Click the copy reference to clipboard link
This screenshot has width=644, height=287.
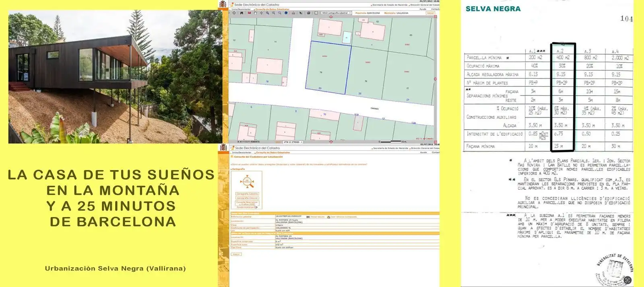(343, 217)
